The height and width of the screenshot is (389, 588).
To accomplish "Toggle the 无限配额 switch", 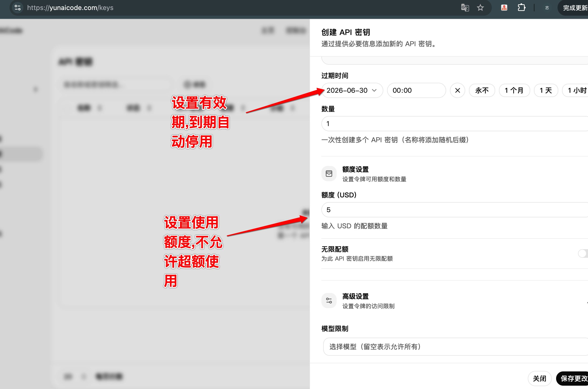I will click(x=583, y=253).
